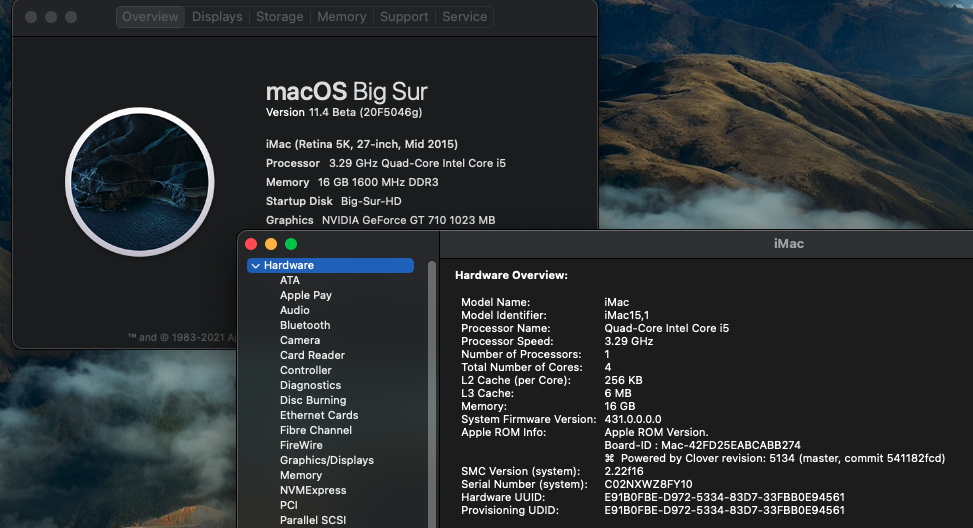Screen dimensions: 973x528
Task: Select PCI in the sidebar
Action: (x=289, y=505)
